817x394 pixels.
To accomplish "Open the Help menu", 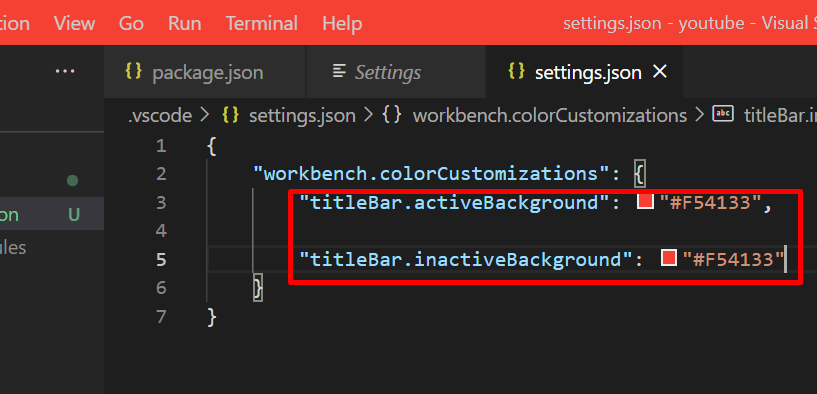I will point(342,23).
